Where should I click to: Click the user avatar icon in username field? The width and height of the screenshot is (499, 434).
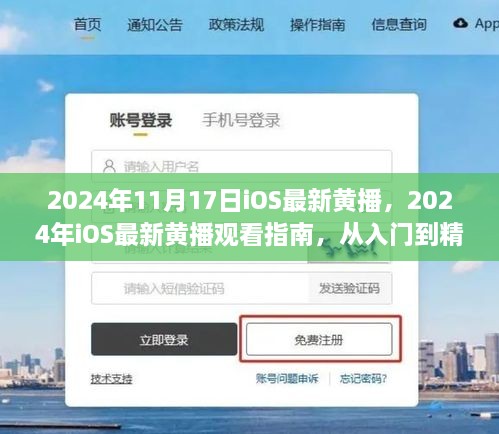109,166
